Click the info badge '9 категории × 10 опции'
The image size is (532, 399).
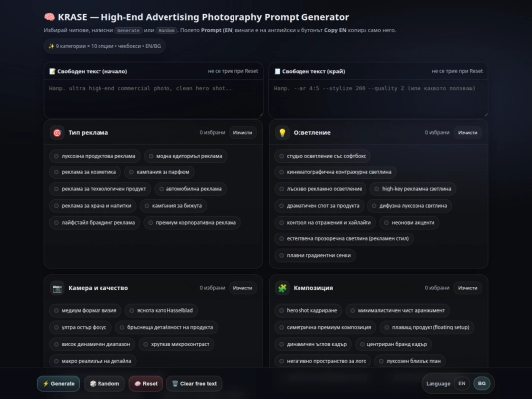[x=104, y=46]
